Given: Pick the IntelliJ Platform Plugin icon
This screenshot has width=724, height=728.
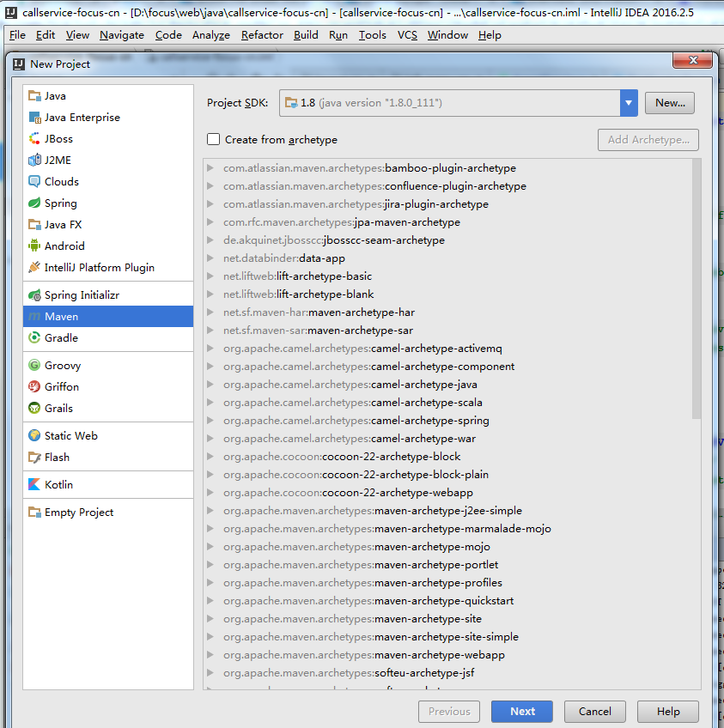Looking at the screenshot, I should (34, 268).
